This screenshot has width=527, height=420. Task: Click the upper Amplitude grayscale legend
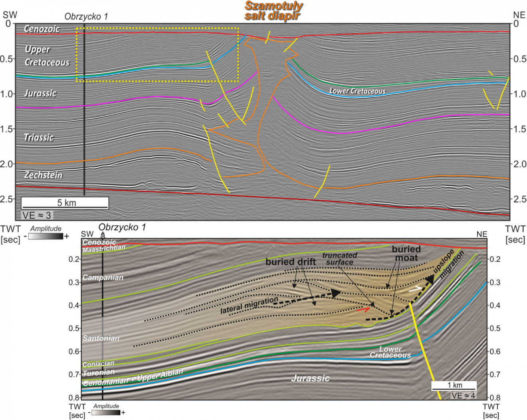[46, 236]
